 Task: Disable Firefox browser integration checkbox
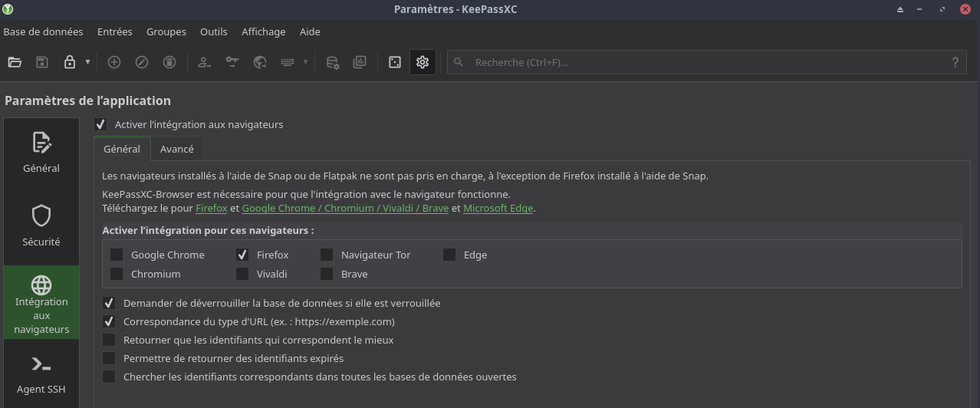point(242,255)
